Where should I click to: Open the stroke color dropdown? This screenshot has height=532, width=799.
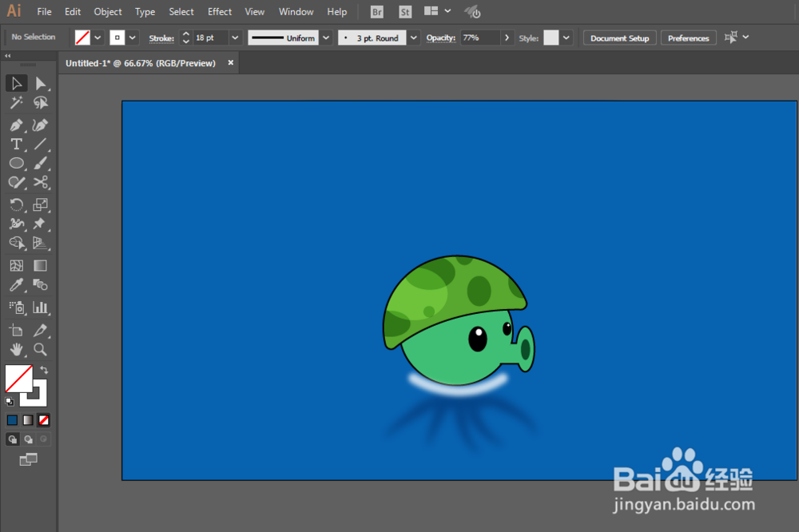(x=133, y=38)
